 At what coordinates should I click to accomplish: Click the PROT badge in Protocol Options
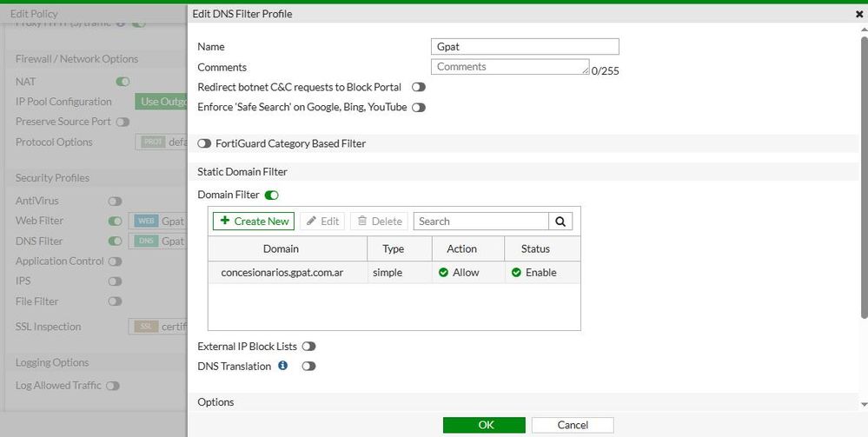pyautogui.click(x=153, y=142)
